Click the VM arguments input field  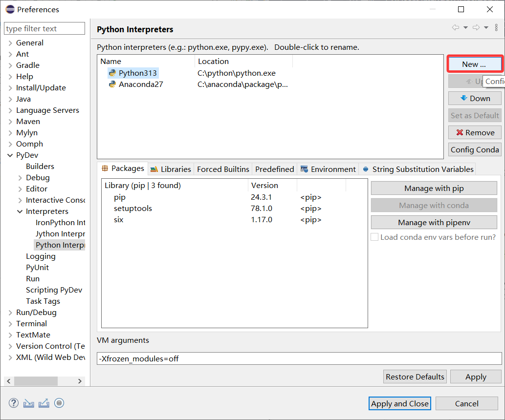click(x=299, y=358)
